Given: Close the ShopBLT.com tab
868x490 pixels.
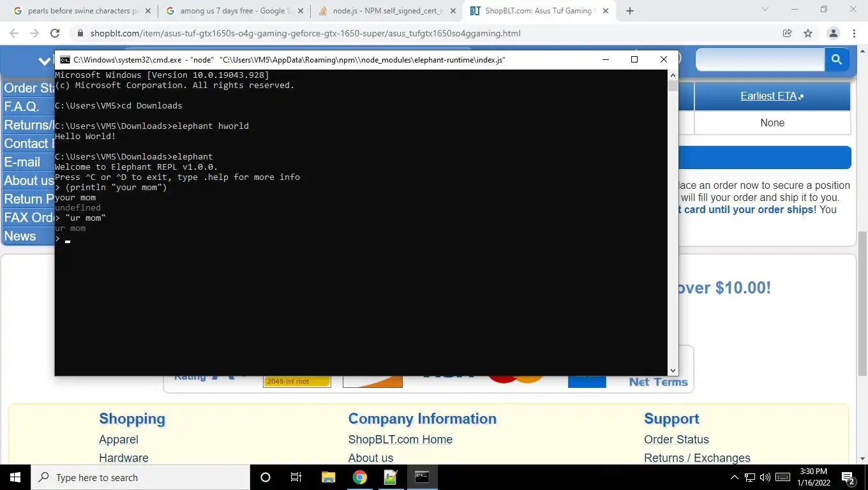Looking at the screenshot, I should 605,11.
